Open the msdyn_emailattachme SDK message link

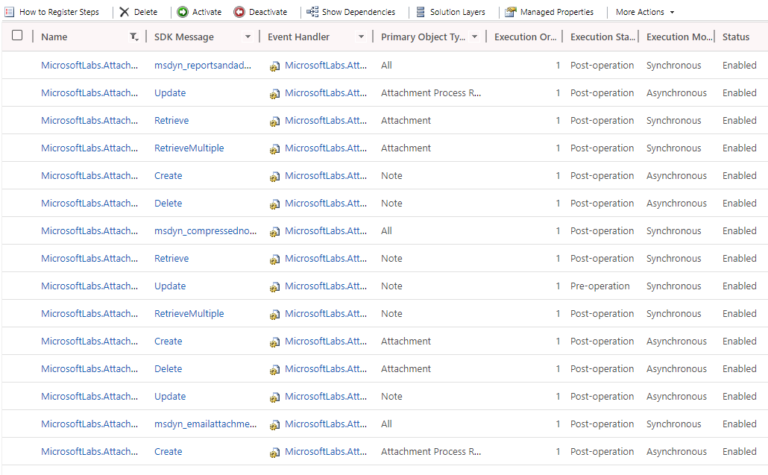pyautogui.click(x=205, y=424)
